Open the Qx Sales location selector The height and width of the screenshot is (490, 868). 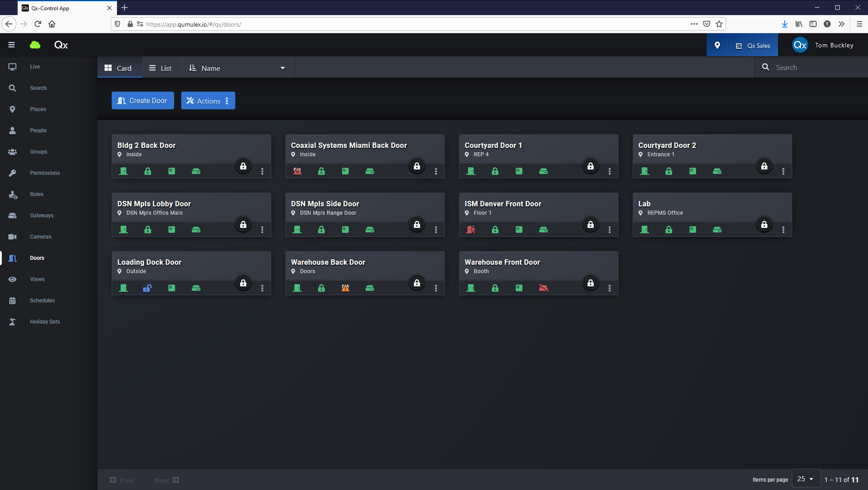(x=753, y=45)
